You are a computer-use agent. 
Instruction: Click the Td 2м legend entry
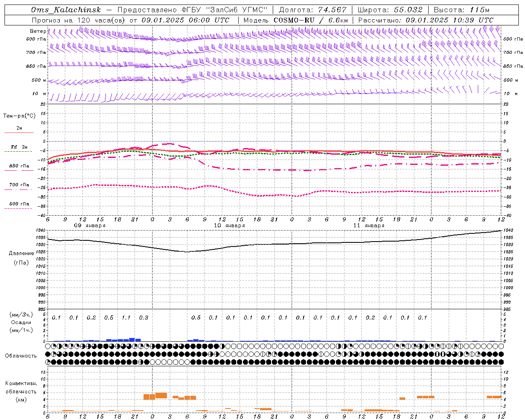(19, 147)
